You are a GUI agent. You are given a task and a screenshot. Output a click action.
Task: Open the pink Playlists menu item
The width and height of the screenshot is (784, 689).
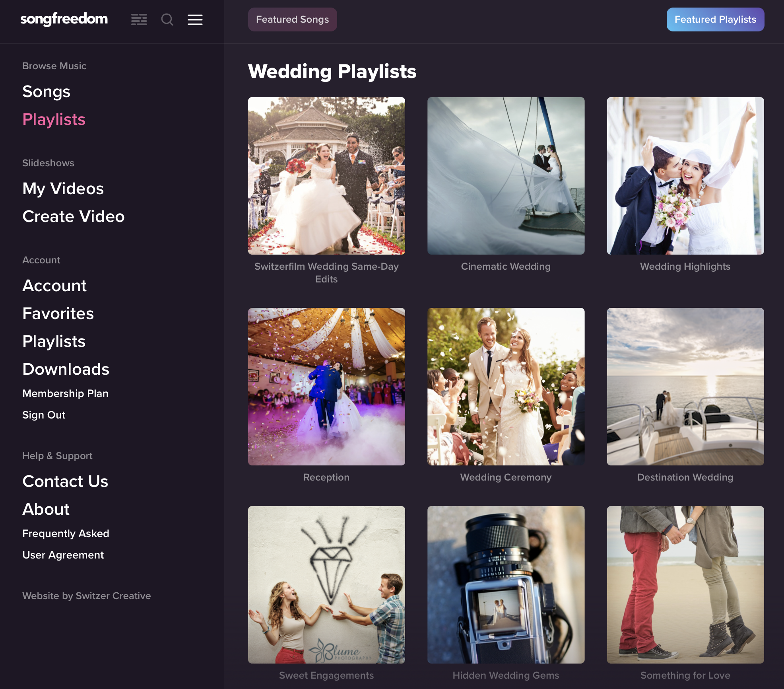54,119
